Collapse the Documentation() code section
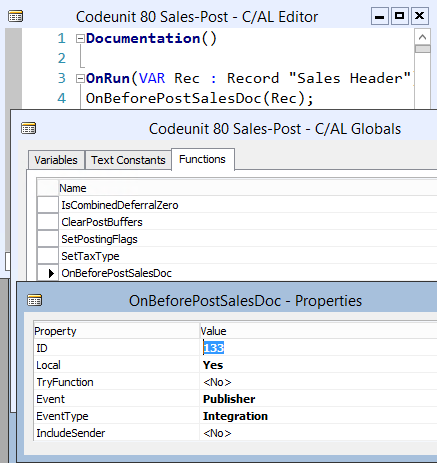Image resolution: width=437 pixels, height=463 pixels. [80, 39]
